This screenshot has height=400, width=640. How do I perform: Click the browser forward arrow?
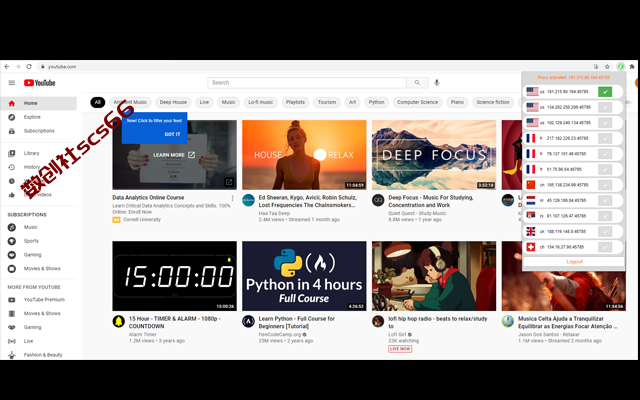click(x=18, y=67)
